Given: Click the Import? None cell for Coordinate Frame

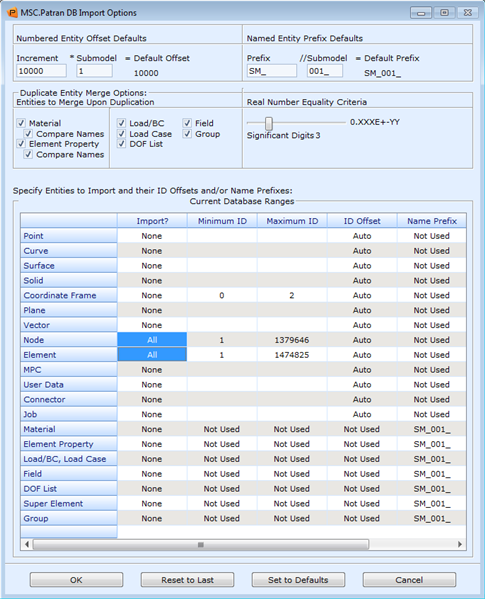Looking at the screenshot, I should (152, 295).
